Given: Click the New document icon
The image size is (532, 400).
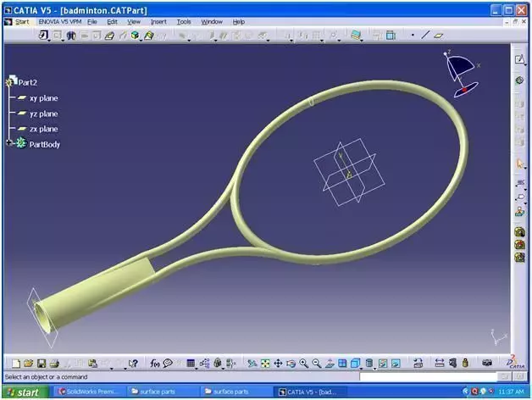Looking at the screenshot, I should click(x=15, y=364).
